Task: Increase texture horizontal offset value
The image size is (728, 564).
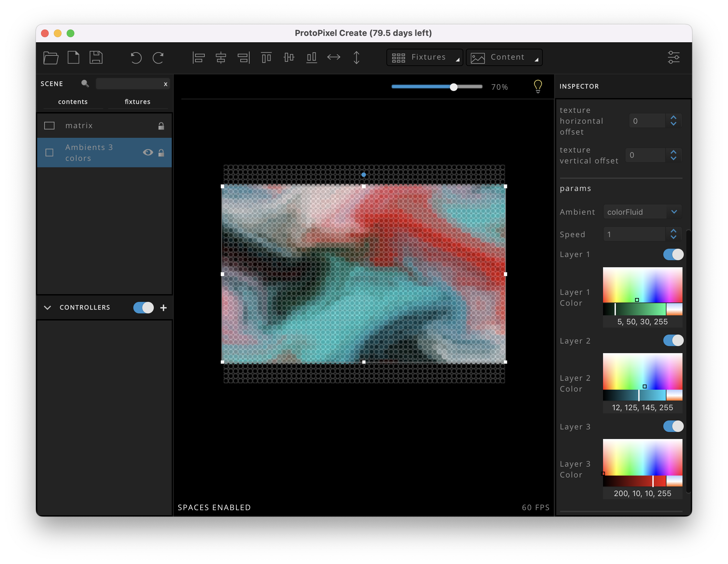Action: coord(673,118)
